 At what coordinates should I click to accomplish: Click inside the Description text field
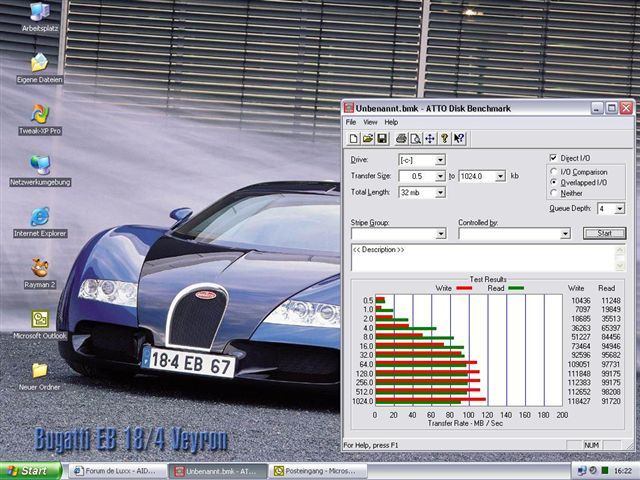483,258
